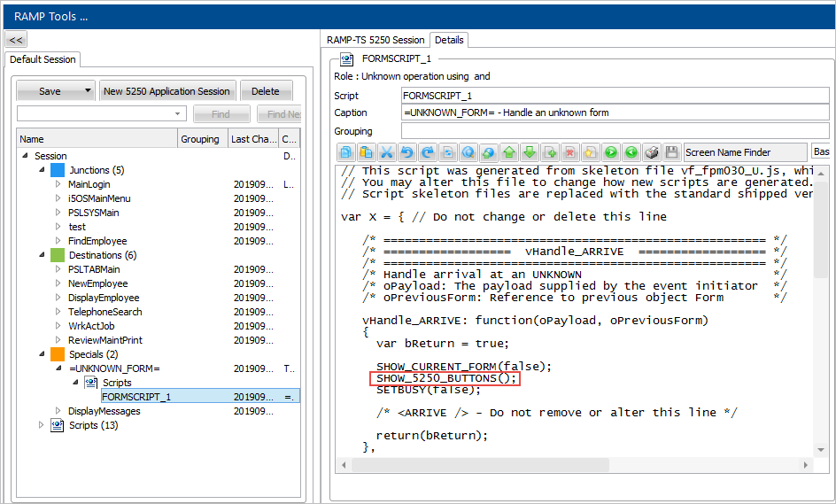
Task: Click the red X delete icon
Action: [570, 152]
